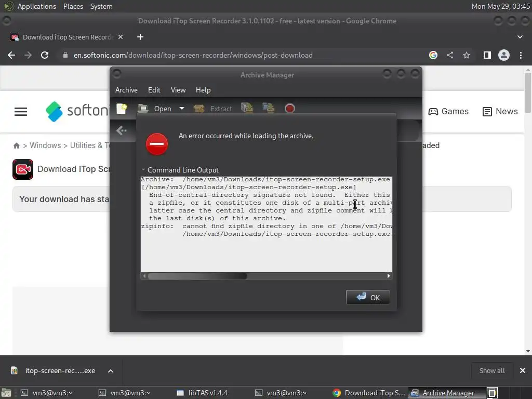Open the Applications menu
This screenshot has width=532, height=399.
click(37, 6)
